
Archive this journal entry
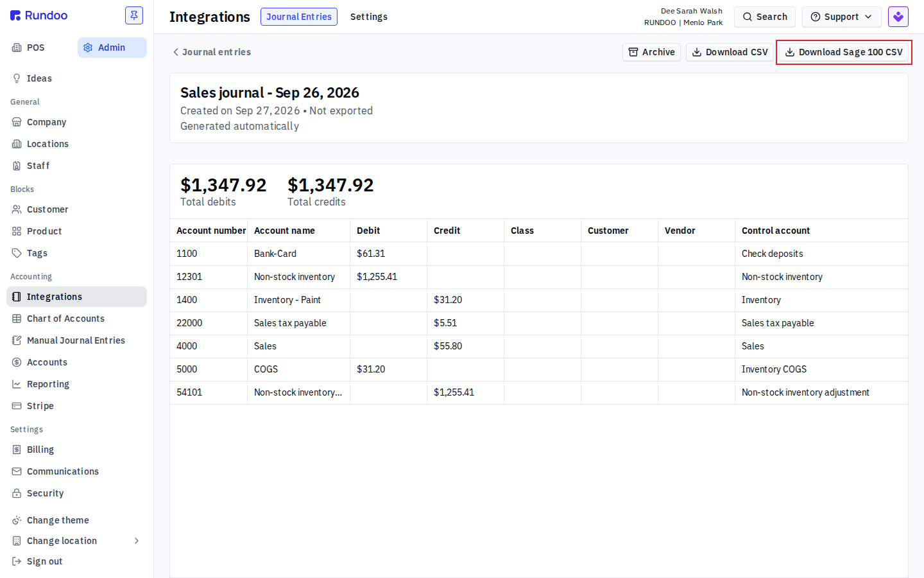[651, 52]
